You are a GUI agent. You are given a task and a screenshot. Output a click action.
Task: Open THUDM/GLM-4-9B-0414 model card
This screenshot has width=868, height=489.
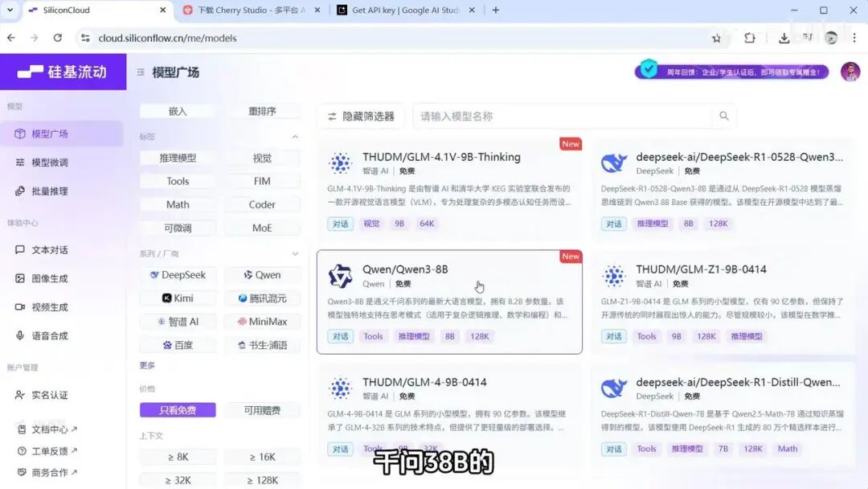coord(449,413)
